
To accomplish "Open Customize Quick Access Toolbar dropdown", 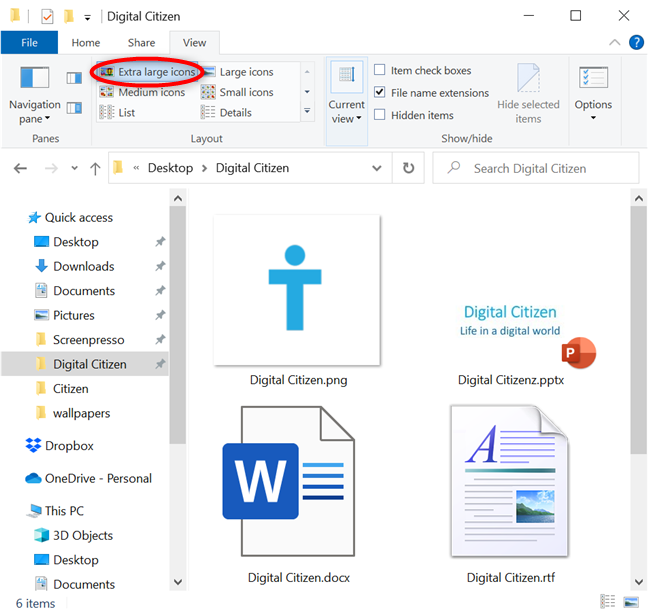I will click(87, 17).
